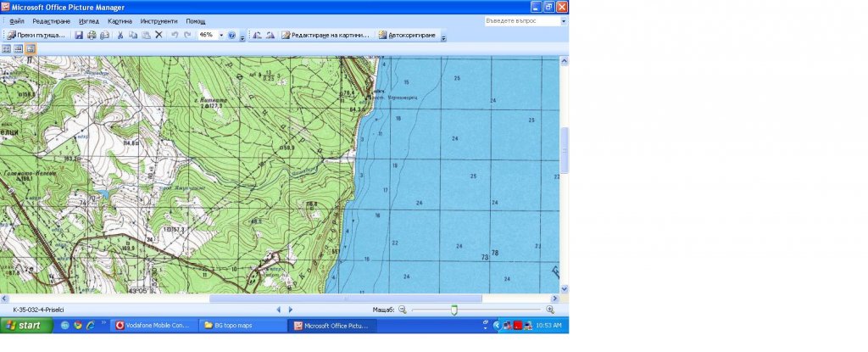The width and height of the screenshot is (868, 352).
Task: Expand the toolbar options arrow after Автокоригиране
Action: coord(443,37)
